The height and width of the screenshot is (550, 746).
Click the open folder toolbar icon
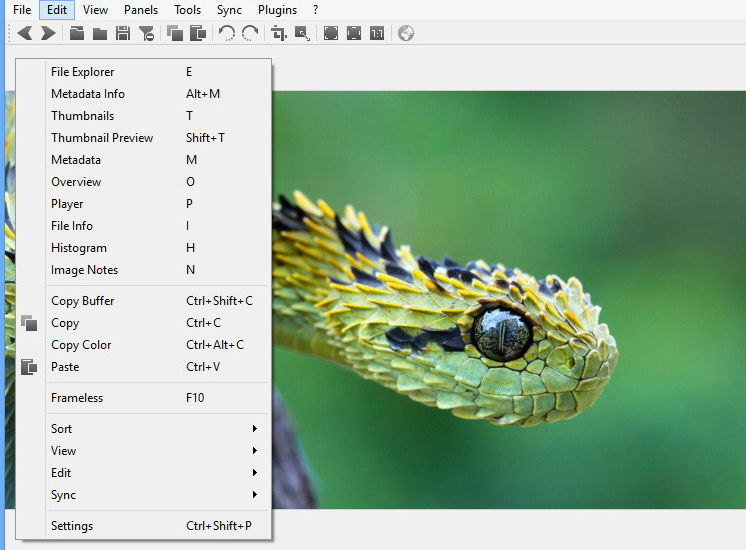tap(99, 33)
